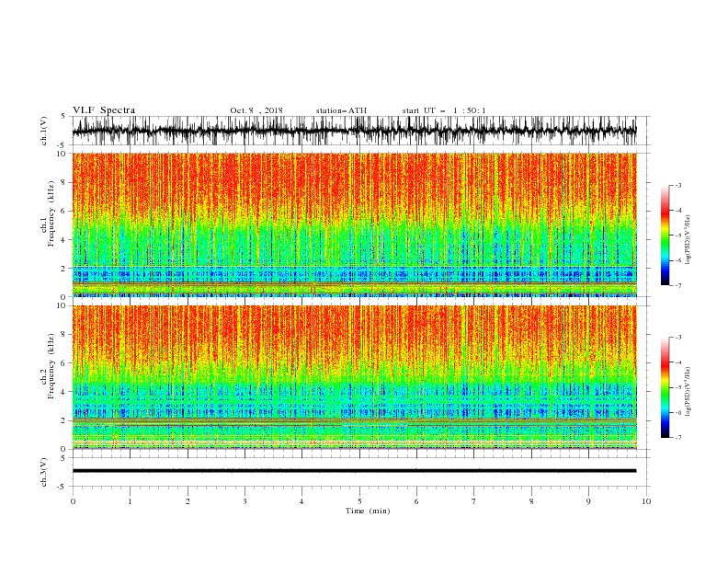Image resolution: width=728 pixels, height=563 pixels.
Task: Click the 'ch.3(V)' axis label
Action: (x=43, y=472)
